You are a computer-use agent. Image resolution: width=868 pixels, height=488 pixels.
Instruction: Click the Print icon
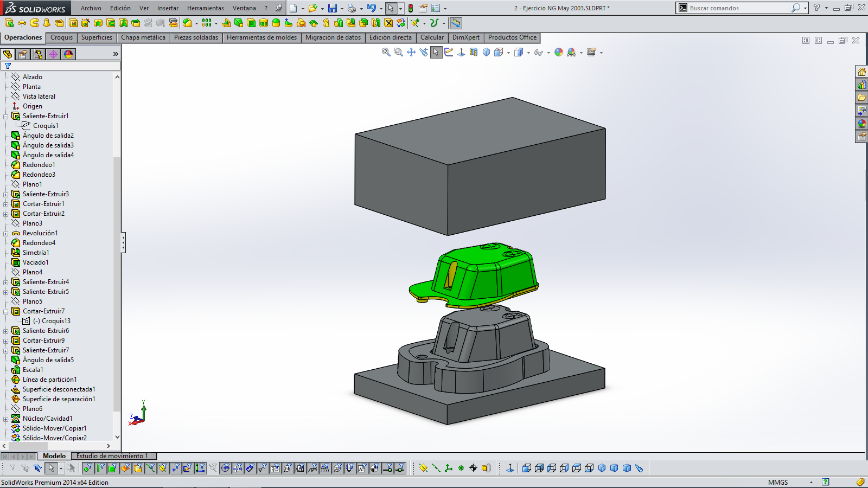[x=352, y=8]
